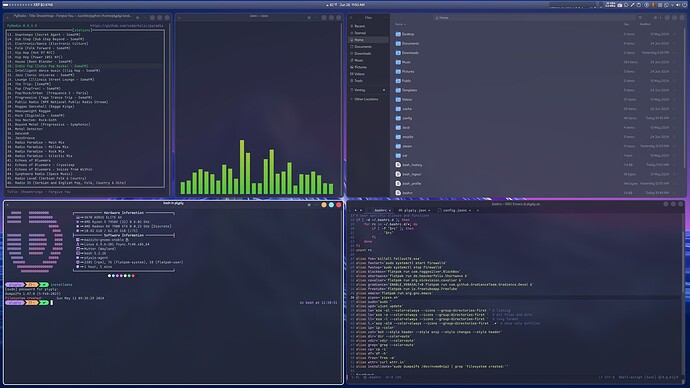Sort files by Name column header

[x=400, y=24]
